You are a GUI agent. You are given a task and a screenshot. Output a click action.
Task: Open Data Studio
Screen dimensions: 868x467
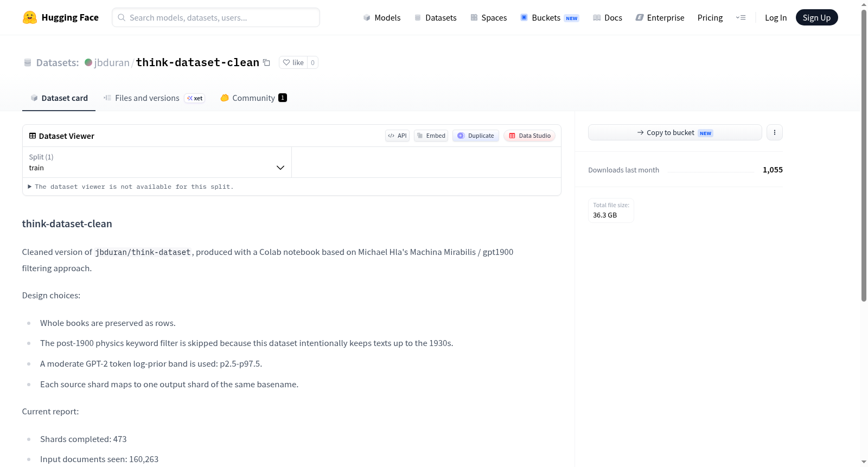(x=529, y=136)
